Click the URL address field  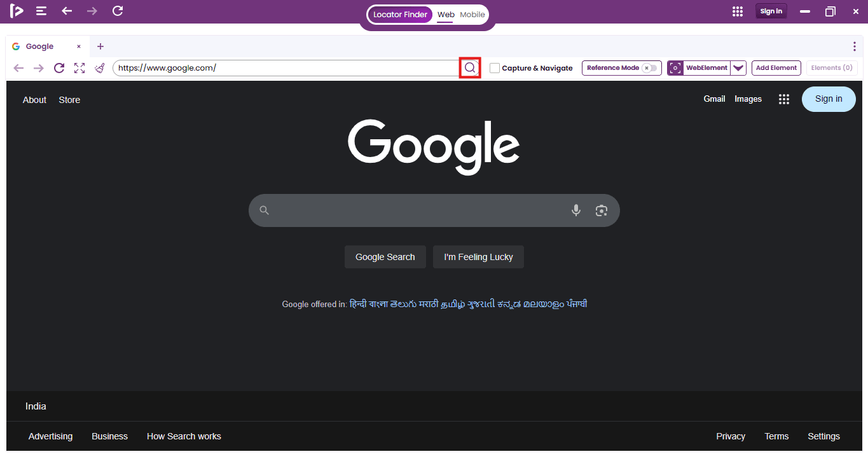(x=286, y=68)
